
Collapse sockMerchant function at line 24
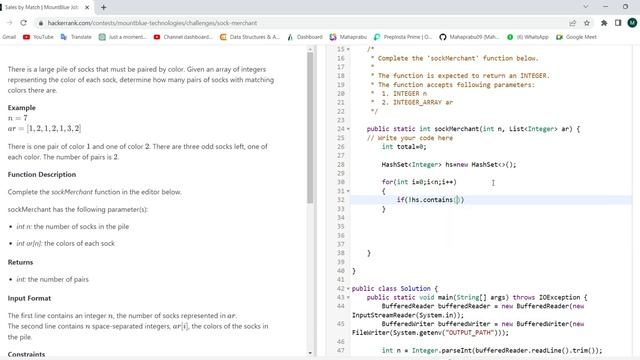pos(348,129)
